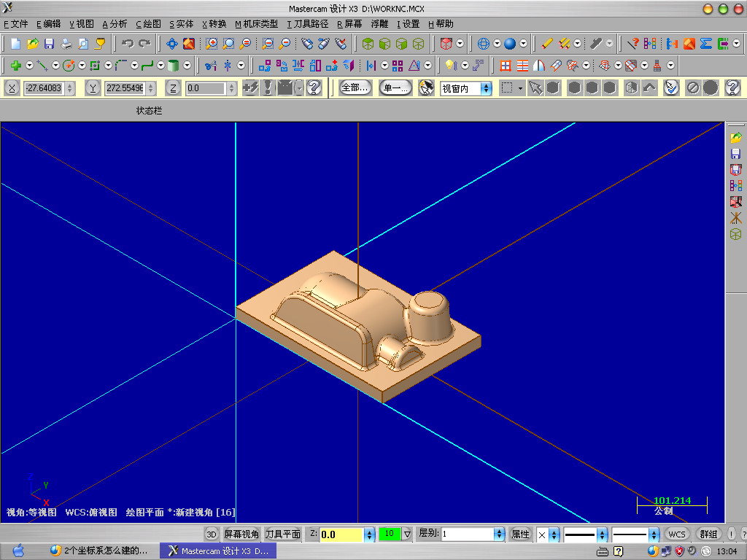Click the green color 10 swatch
The image size is (747, 560).
(x=390, y=534)
